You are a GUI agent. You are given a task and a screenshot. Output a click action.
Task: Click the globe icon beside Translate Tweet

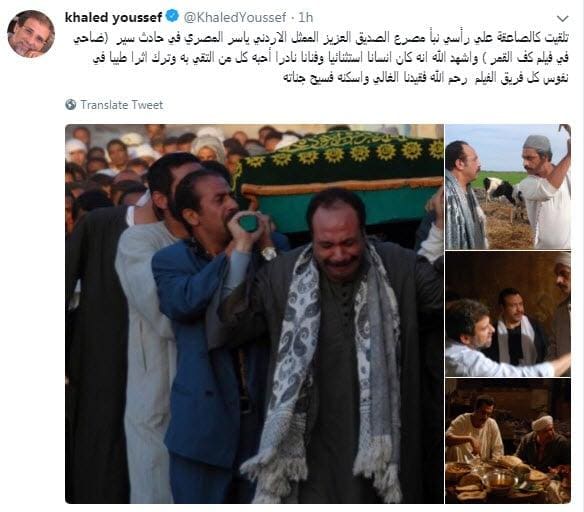(x=70, y=105)
